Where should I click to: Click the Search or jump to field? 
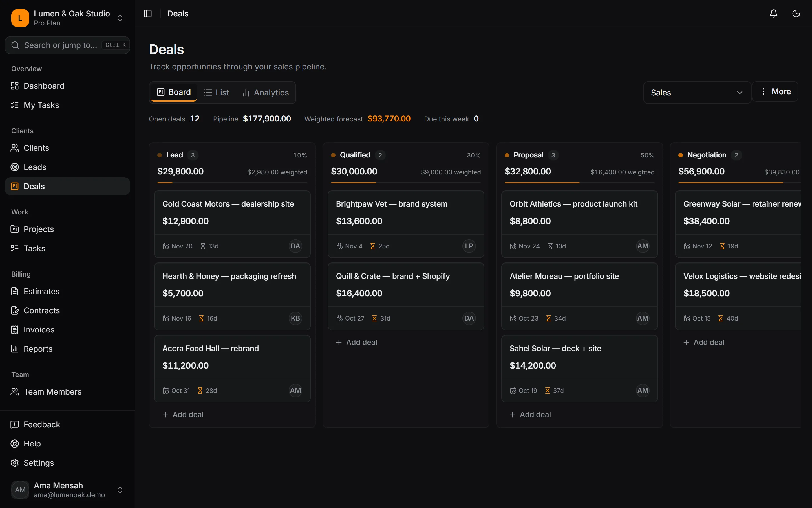point(67,45)
